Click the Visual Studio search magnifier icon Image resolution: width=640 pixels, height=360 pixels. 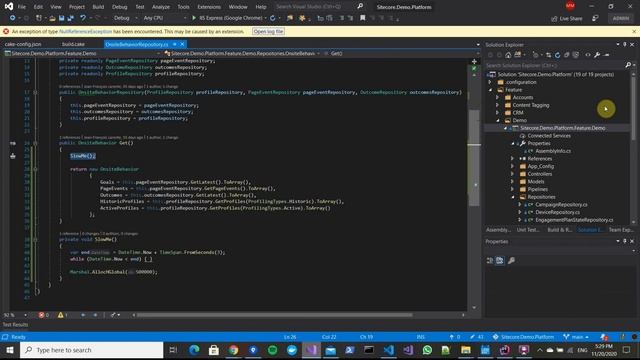(x=360, y=6)
